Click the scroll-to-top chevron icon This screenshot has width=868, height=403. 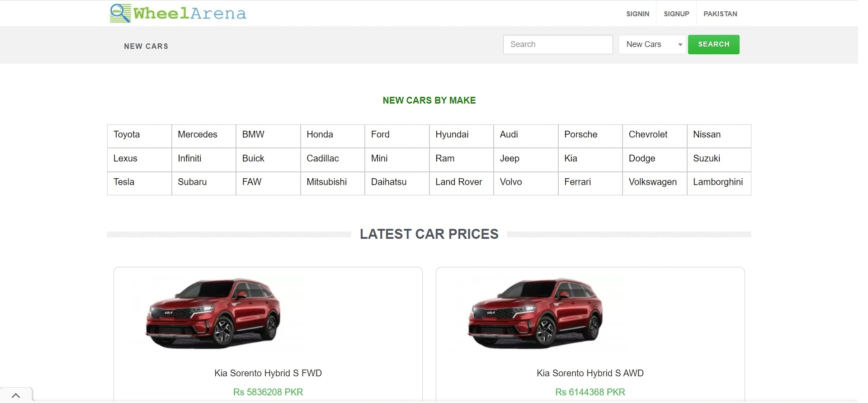16,395
